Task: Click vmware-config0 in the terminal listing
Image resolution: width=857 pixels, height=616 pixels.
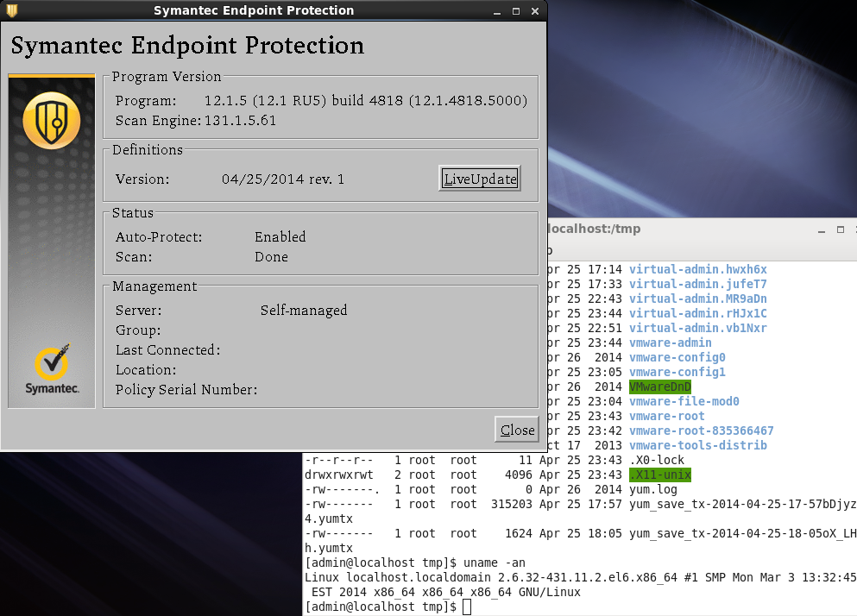Action: (677, 357)
